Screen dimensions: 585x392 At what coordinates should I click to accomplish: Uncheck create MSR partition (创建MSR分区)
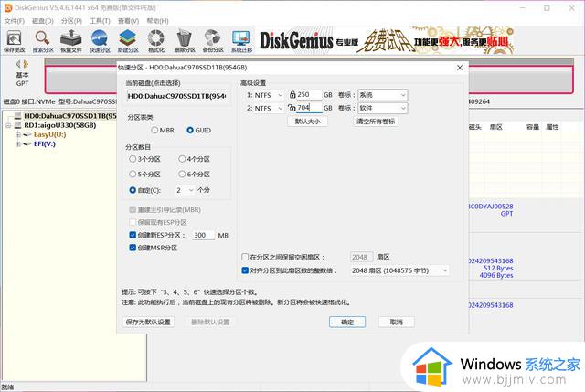(133, 248)
